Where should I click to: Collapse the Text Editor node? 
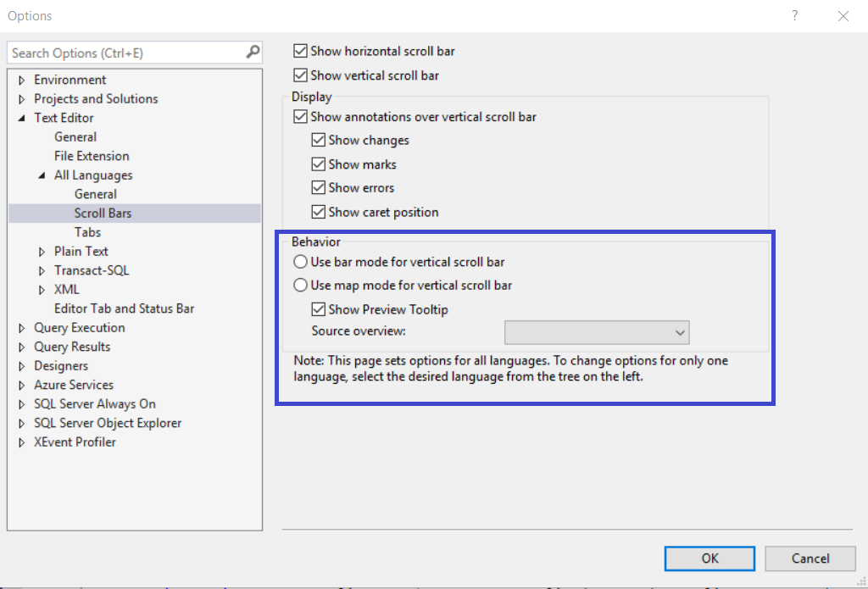coord(22,119)
